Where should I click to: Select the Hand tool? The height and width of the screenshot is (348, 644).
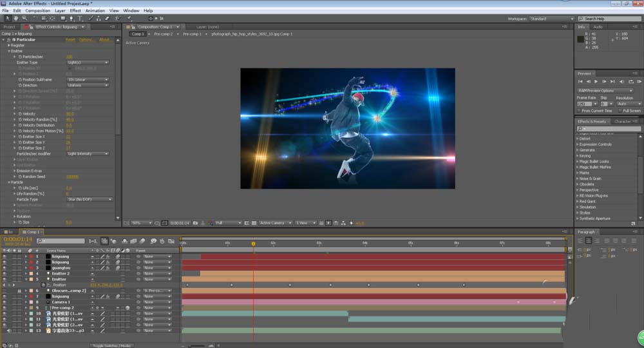point(16,19)
